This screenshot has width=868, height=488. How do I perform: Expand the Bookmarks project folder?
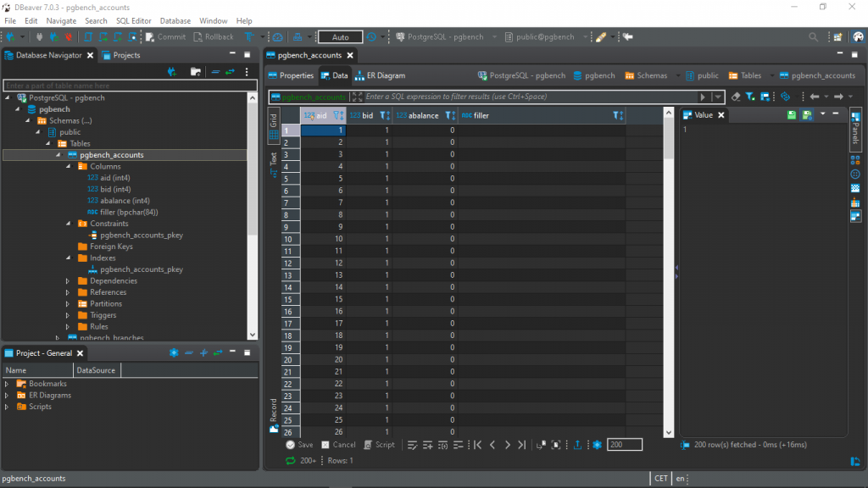coord(8,384)
